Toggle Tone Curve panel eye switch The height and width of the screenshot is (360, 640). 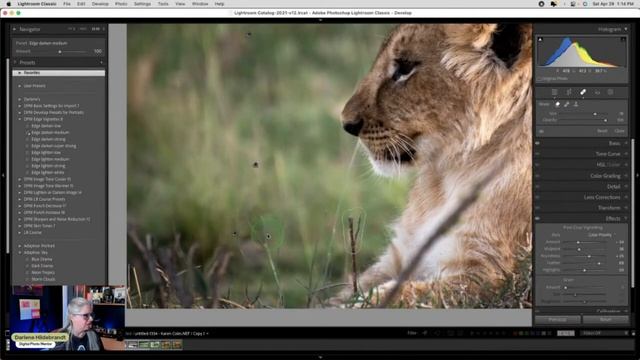[538, 154]
